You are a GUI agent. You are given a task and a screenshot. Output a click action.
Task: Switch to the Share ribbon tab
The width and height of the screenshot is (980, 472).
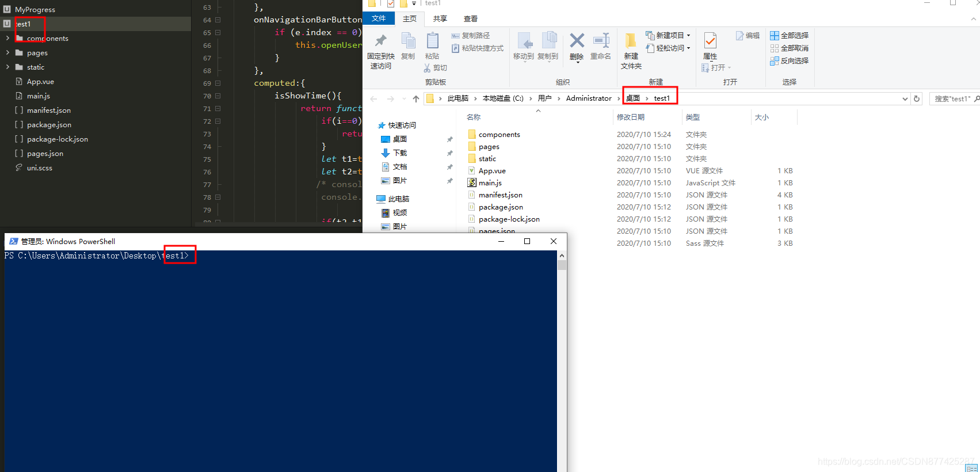440,19
